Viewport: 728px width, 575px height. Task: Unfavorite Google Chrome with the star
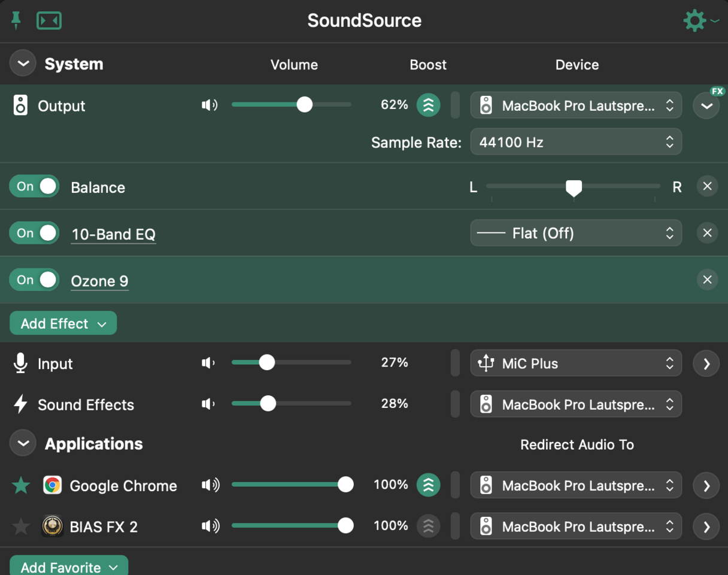click(x=21, y=485)
